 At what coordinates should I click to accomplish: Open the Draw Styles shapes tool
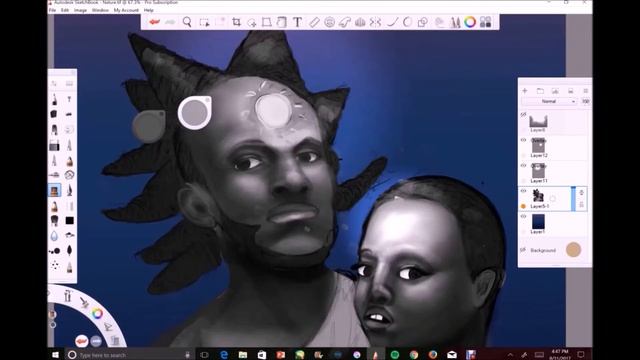[x=422, y=22]
